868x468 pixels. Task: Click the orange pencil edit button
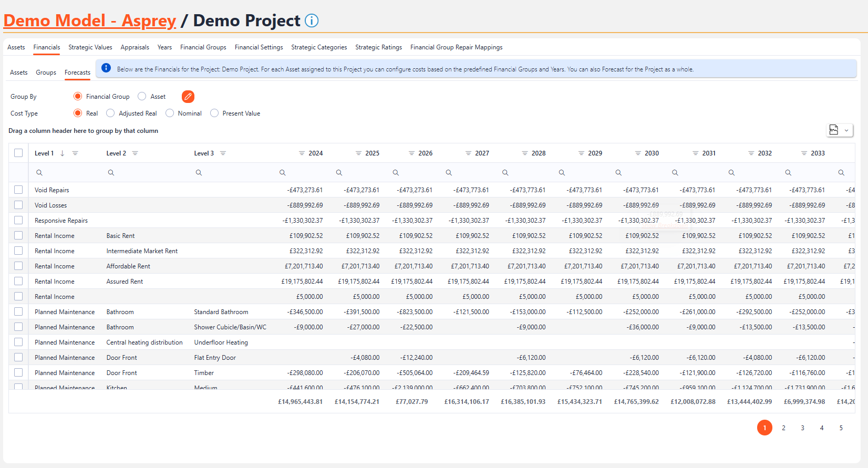tap(188, 97)
